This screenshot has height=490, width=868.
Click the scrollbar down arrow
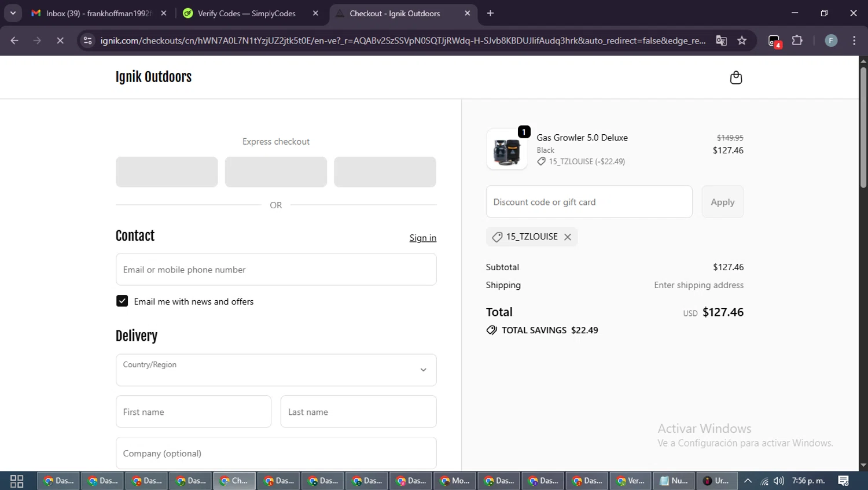pyautogui.click(x=863, y=465)
